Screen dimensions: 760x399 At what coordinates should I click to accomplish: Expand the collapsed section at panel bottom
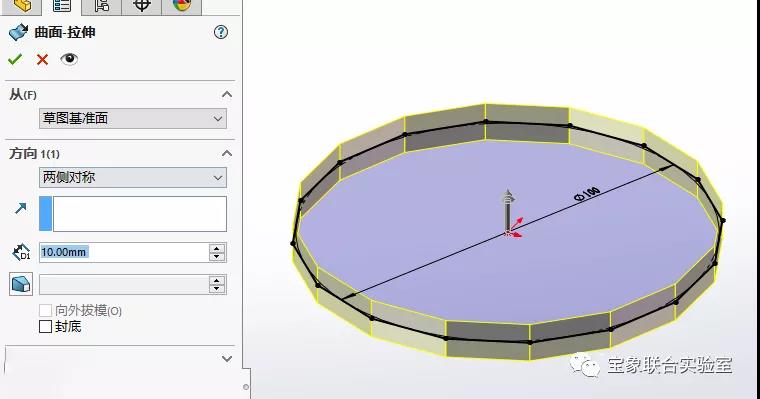point(226,359)
